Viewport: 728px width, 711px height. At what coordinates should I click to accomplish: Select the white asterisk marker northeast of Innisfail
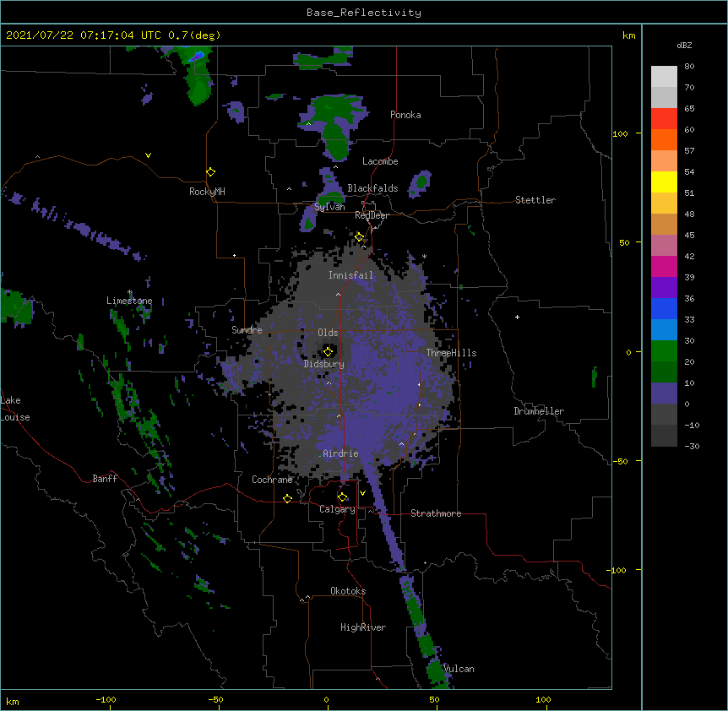(424, 257)
